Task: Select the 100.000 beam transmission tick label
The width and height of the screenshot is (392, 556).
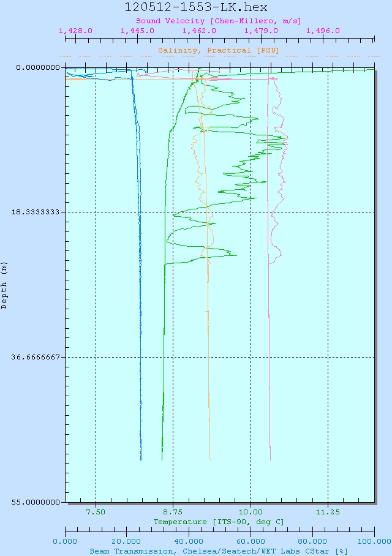Action: 374,541
